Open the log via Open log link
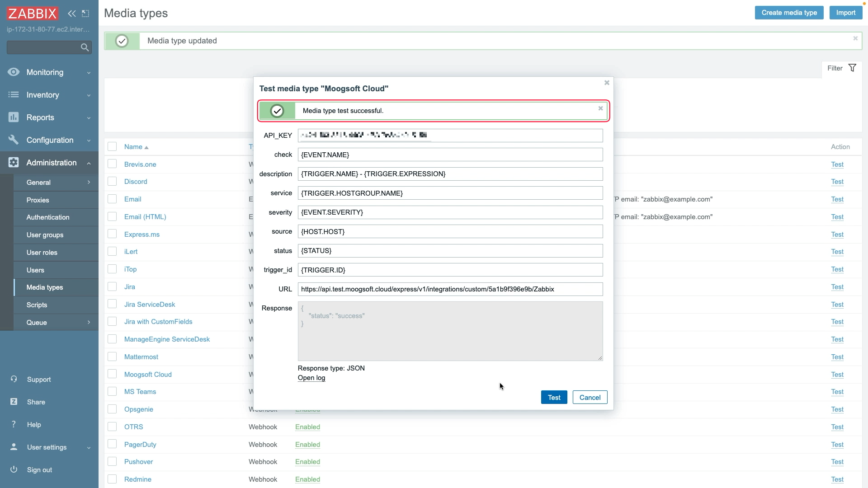The height and width of the screenshot is (488, 868). (311, 378)
